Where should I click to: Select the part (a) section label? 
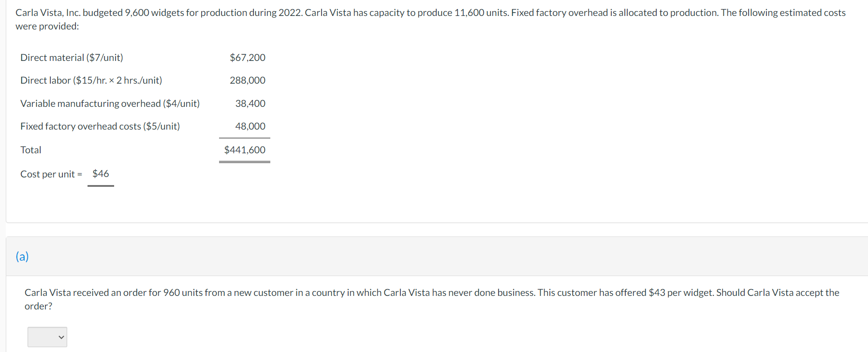[x=22, y=256]
